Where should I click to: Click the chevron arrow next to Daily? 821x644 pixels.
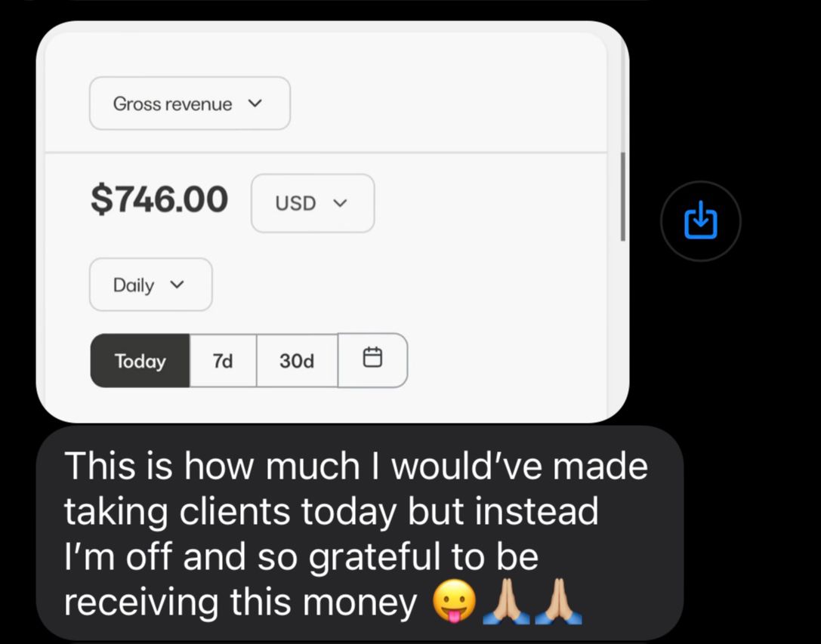tap(177, 285)
